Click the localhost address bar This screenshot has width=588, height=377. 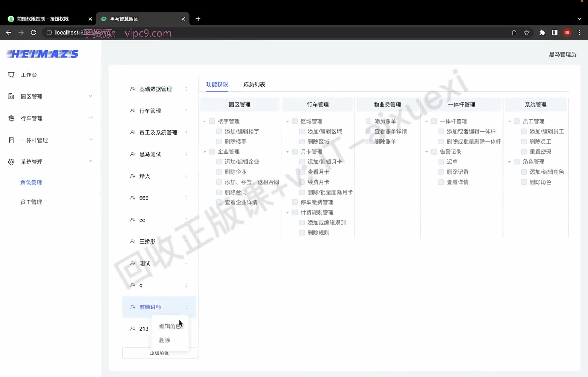tap(276, 33)
